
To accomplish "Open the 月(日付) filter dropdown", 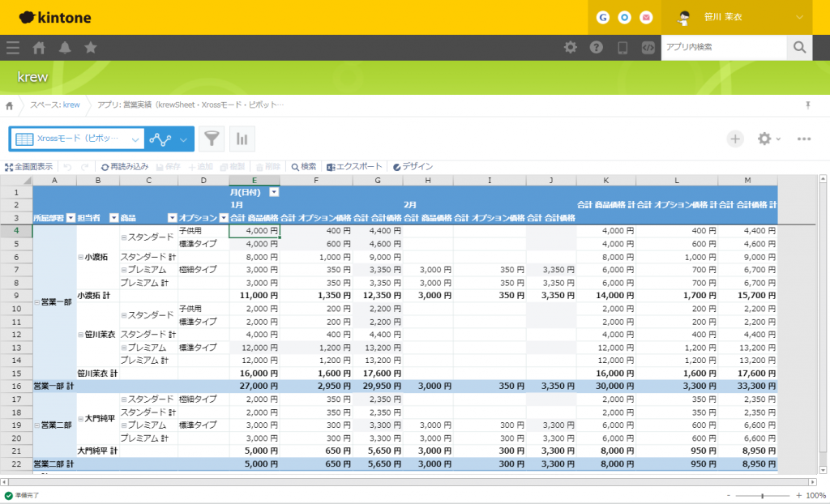I will coord(274,192).
